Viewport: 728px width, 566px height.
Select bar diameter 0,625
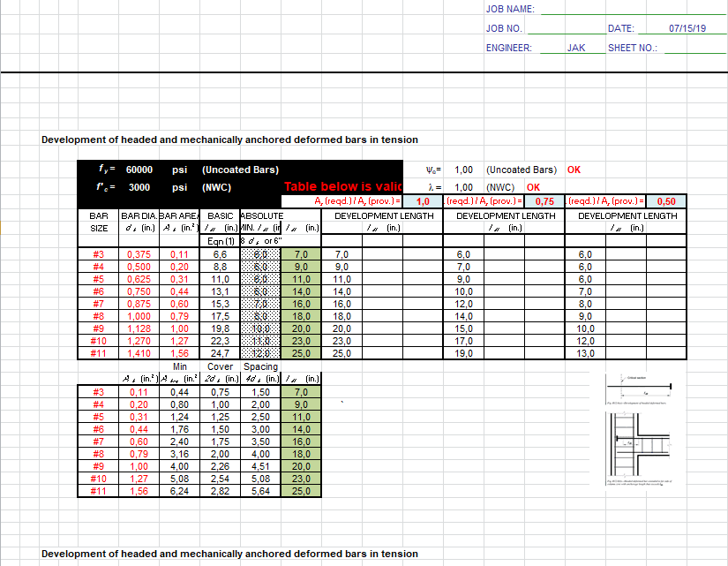[139, 279]
